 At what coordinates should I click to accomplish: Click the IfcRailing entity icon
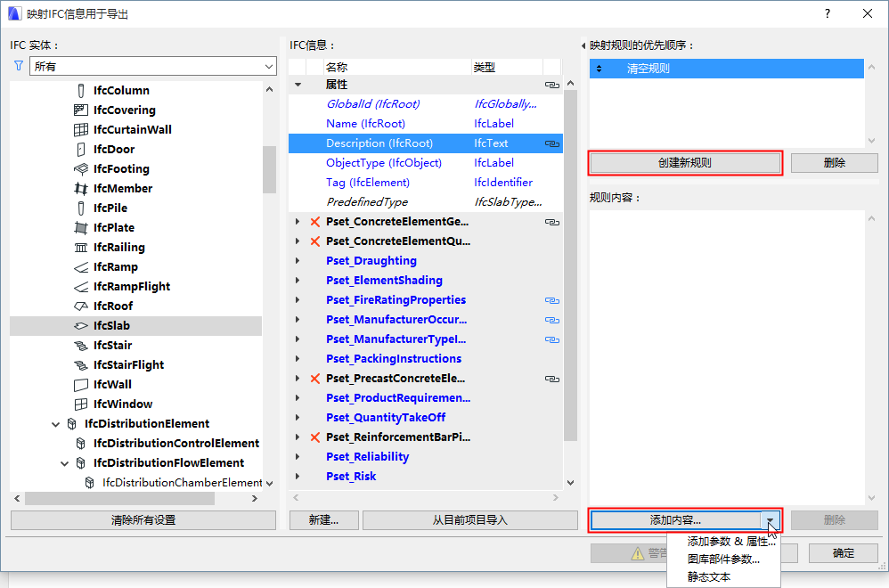[81, 247]
